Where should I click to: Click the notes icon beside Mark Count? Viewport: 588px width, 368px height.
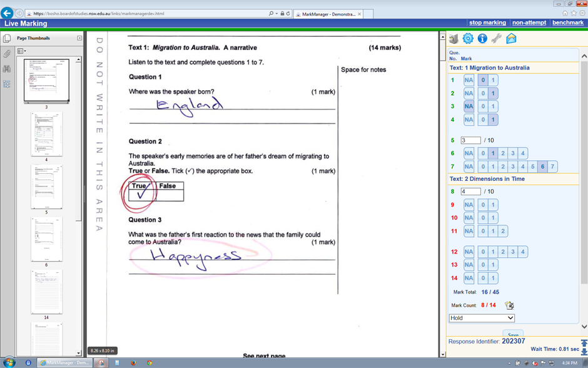pyautogui.click(x=509, y=305)
